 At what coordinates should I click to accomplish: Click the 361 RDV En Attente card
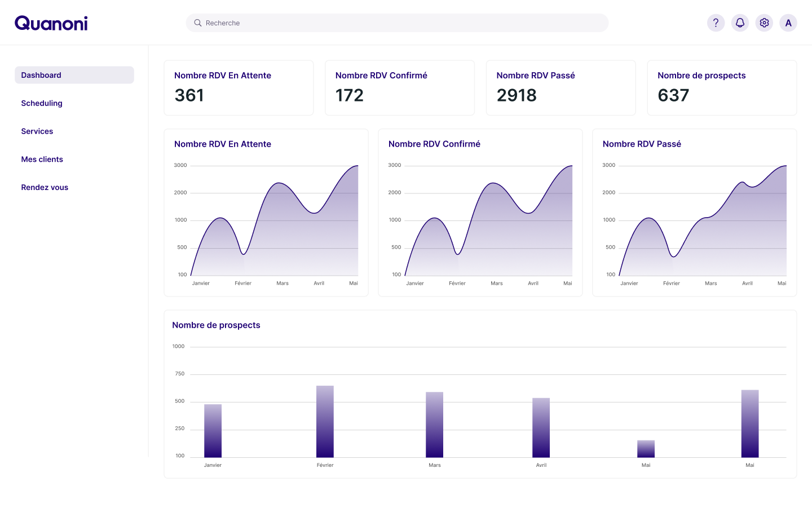coord(239,88)
